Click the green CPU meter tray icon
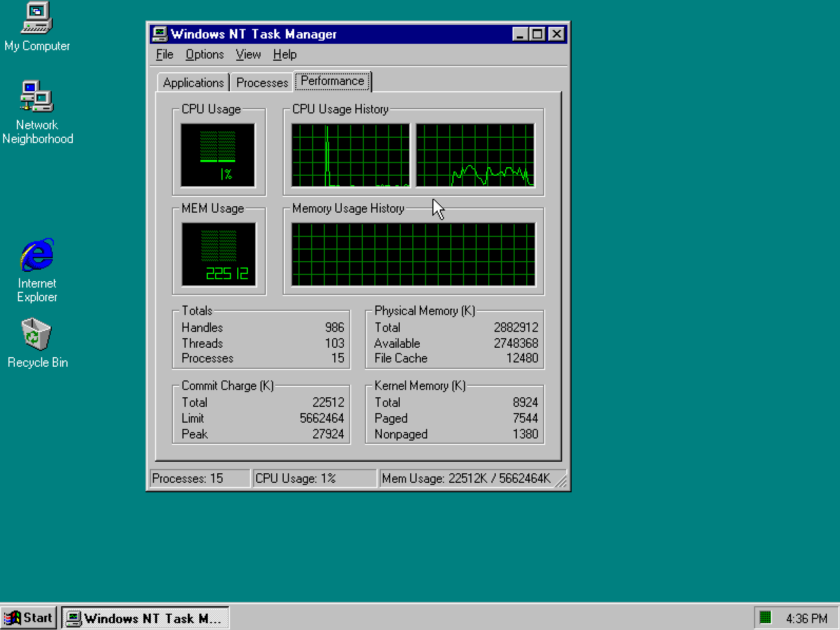 (765, 617)
